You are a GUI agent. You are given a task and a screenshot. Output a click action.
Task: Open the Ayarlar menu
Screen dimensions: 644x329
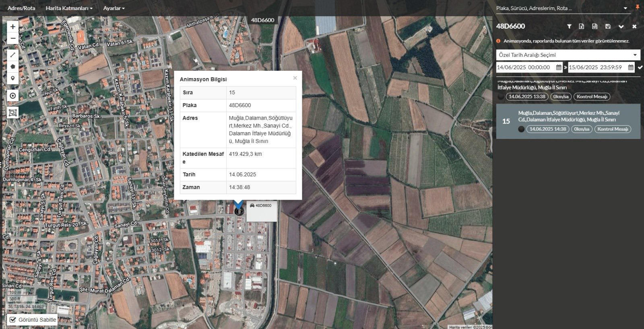[x=114, y=8]
